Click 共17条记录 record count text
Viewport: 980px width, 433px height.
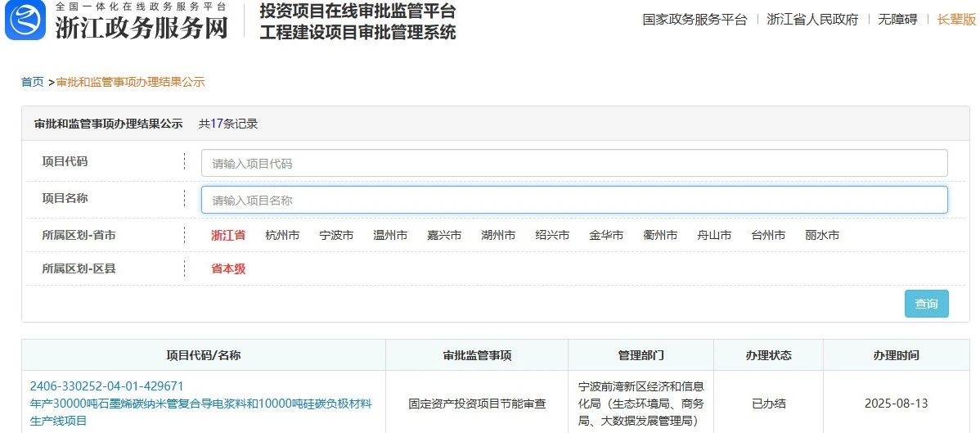[x=228, y=124]
